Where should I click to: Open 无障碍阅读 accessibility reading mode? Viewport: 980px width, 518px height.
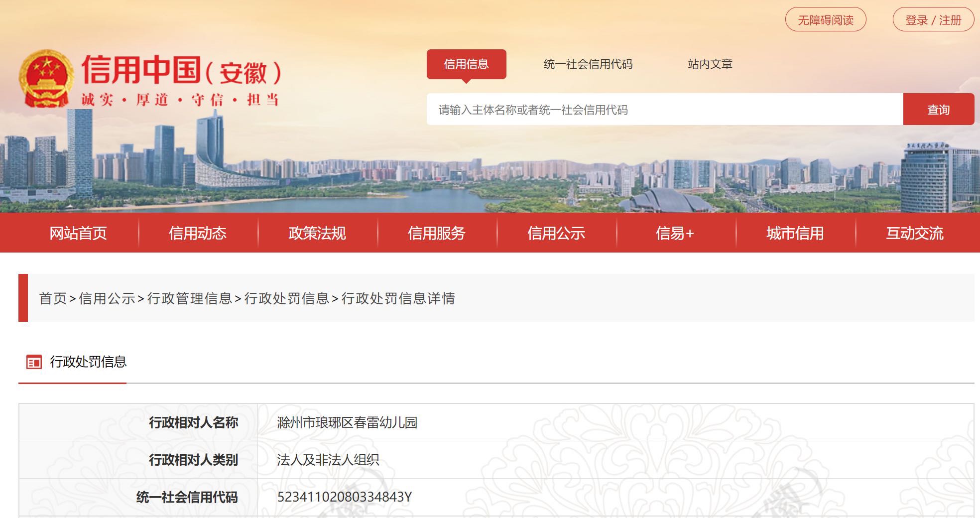(826, 20)
